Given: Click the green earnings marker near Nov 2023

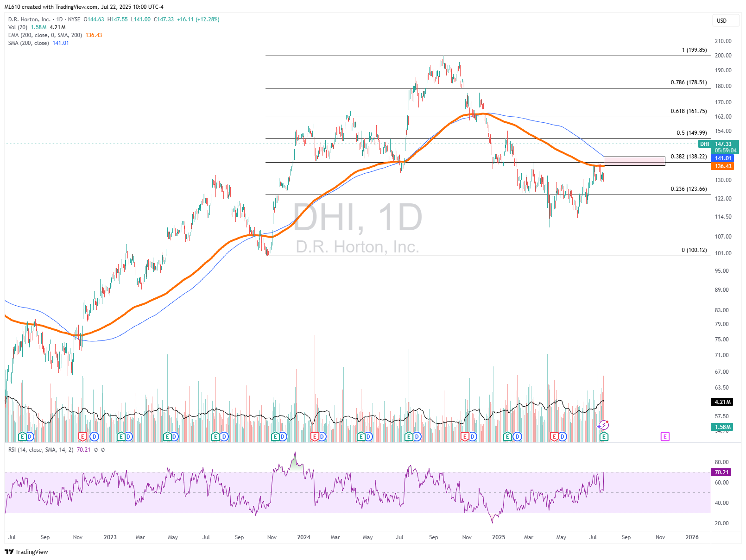Looking at the screenshot, I should pos(276,436).
